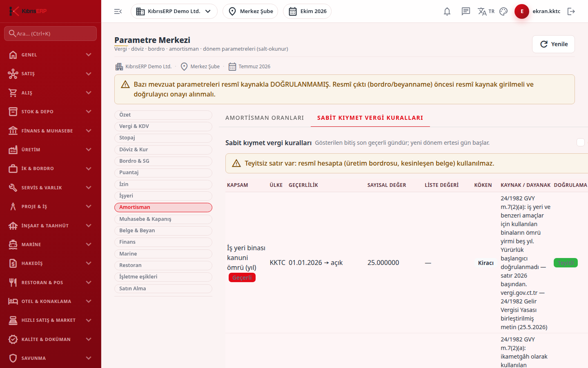
Task: Expand the İK & Bordro menu chevron
Action: coord(89,168)
